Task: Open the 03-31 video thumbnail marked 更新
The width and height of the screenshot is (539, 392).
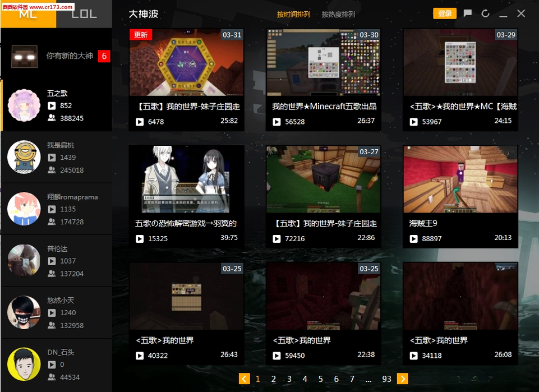Action: tap(186, 62)
